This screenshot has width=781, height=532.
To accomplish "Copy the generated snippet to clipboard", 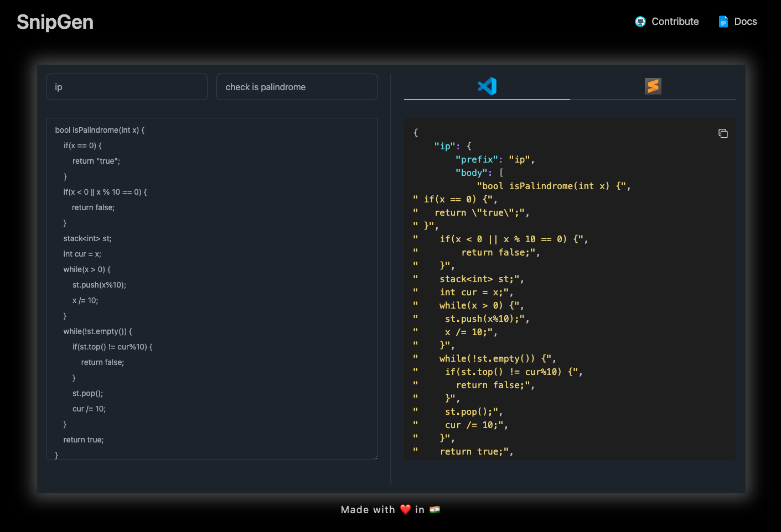I will 723,133.
